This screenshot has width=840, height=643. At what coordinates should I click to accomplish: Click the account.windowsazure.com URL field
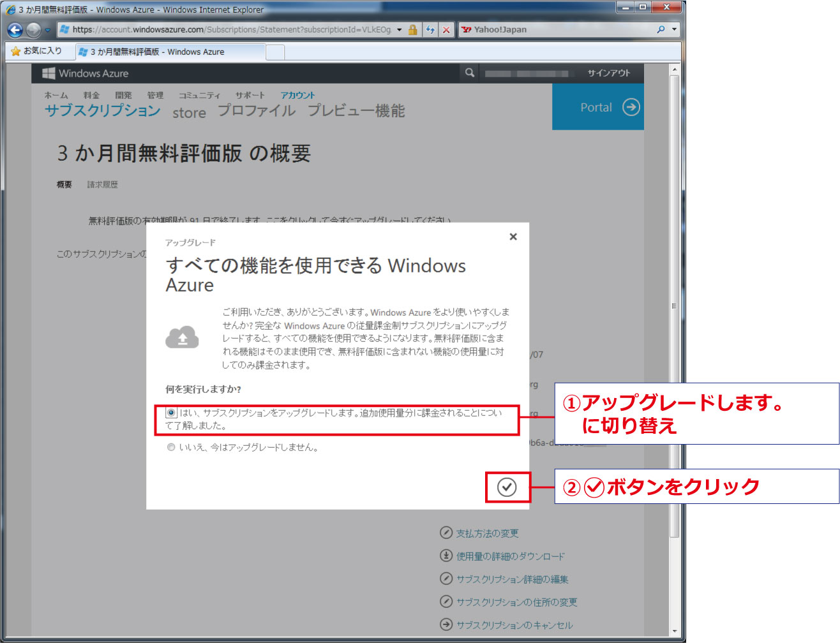point(232,29)
